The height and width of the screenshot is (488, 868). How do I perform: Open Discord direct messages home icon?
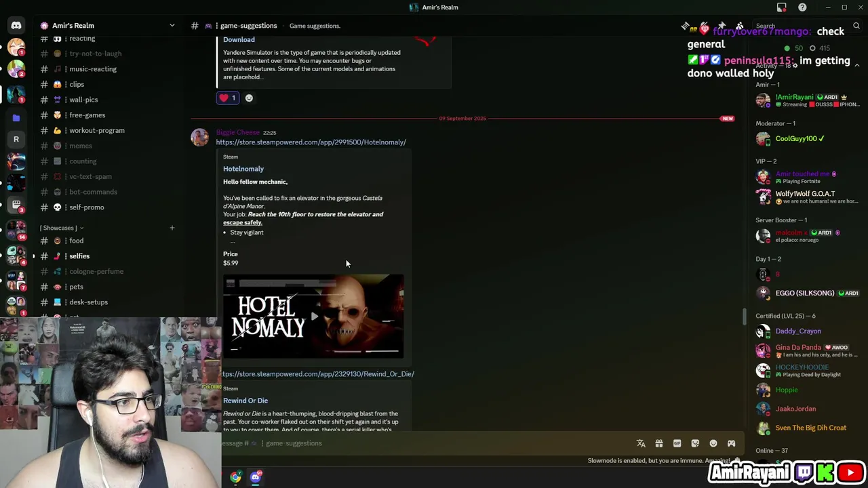click(16, 26)
